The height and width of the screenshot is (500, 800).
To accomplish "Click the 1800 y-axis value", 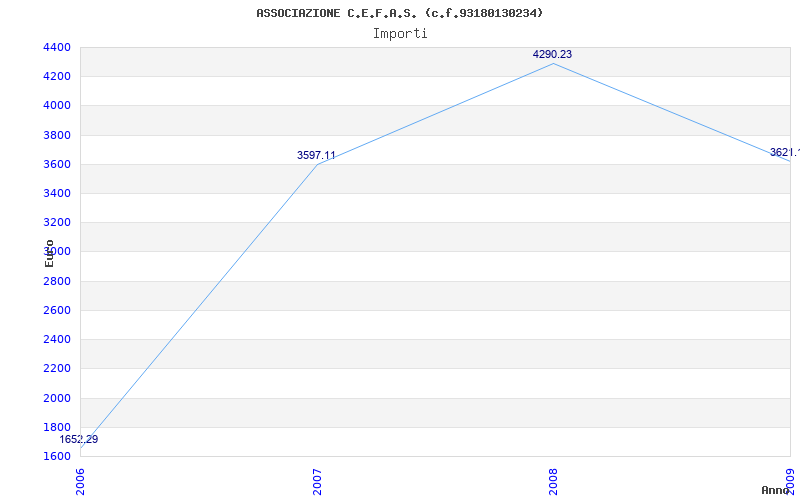I will pos(57,427).
